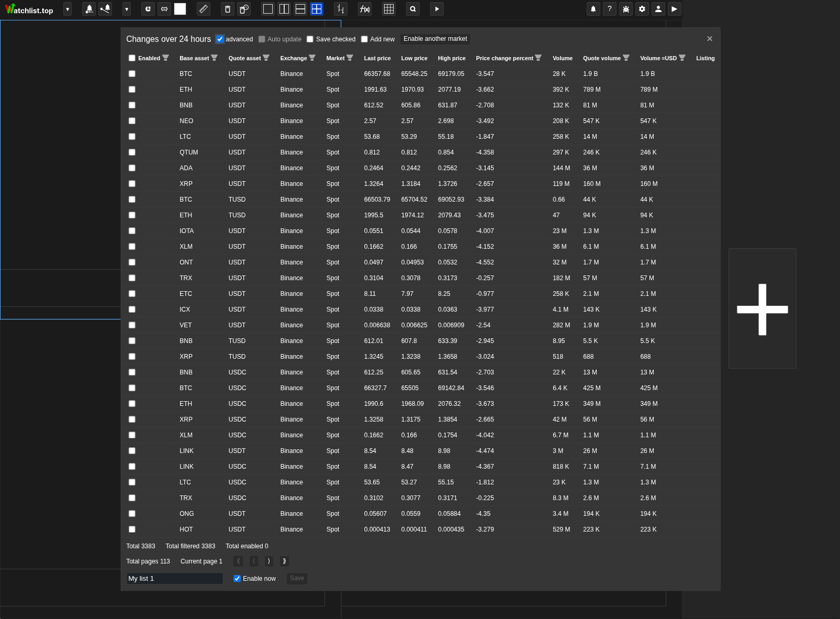Toggle the Save checked checkbox
Screen dimensions: 840x619
coord(310,39)
